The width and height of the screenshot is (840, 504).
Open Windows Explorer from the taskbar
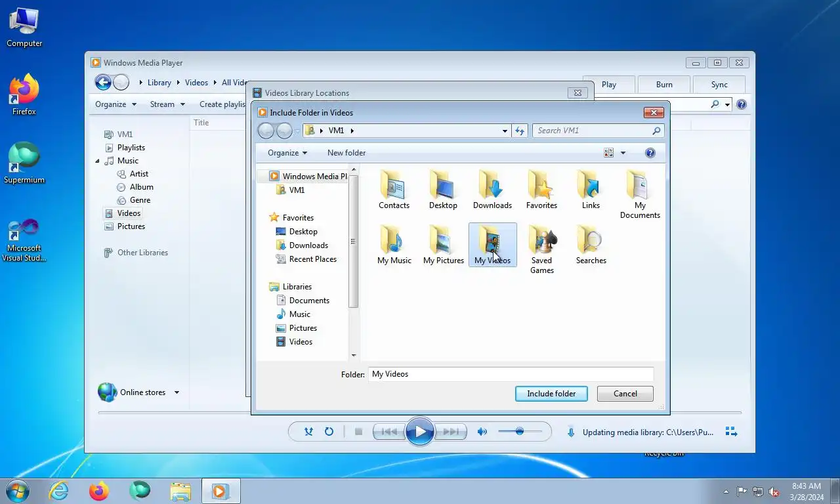tap(180, 491)
